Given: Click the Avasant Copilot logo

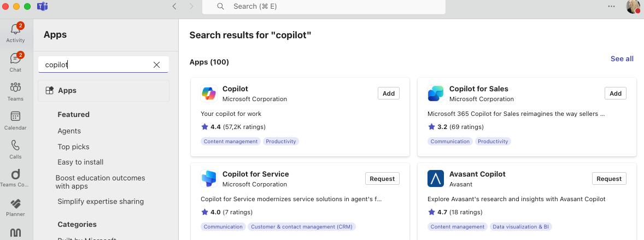Looking at the screenshot, I should [435, 178].
